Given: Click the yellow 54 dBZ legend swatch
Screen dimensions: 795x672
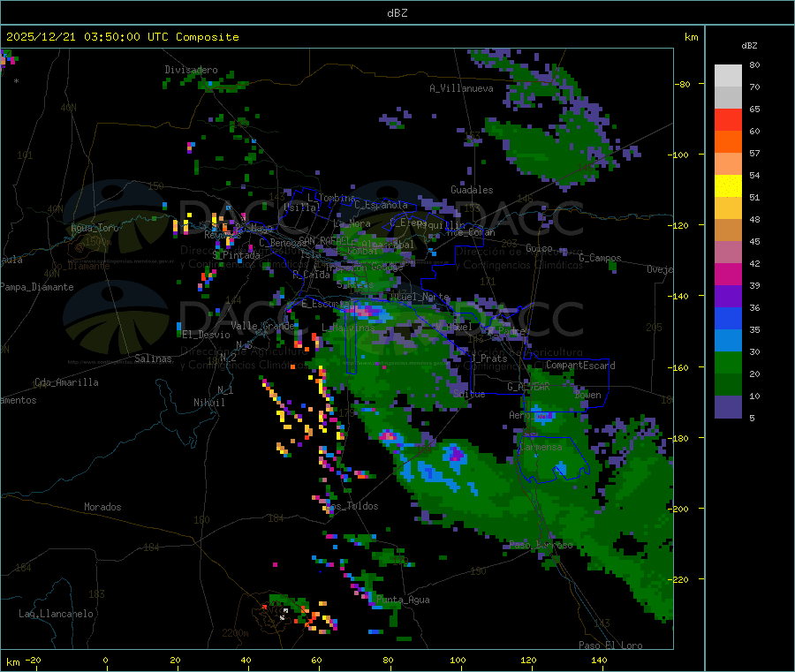Looking at the screenshot, I should 728,186.
